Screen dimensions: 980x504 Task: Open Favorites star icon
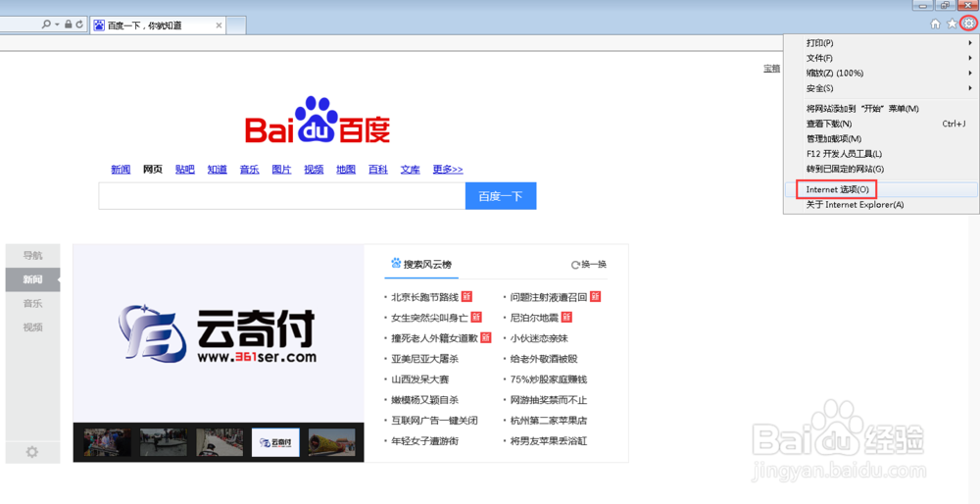click(x=952, y=24)
